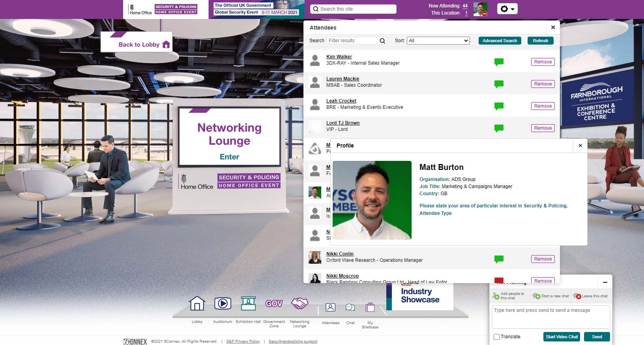
Task: Send the chat message
Action: 597,337
